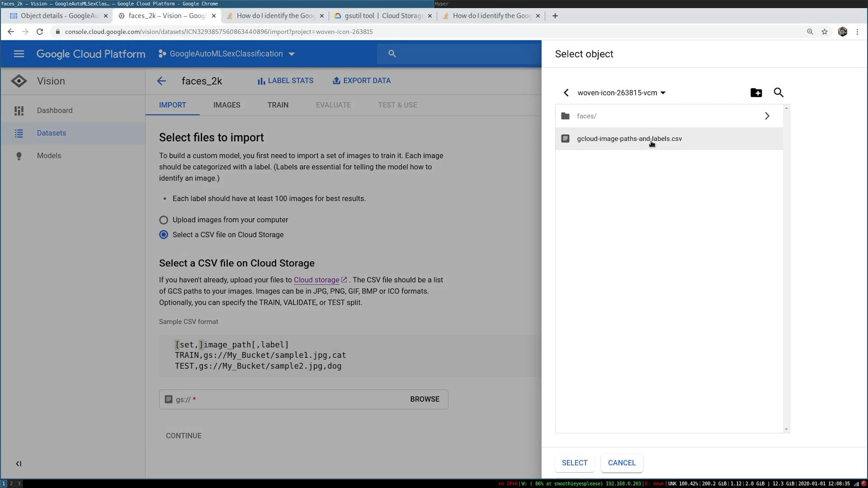Open the first How do I identify tab

pyautogui.click(x=275, y=16)
